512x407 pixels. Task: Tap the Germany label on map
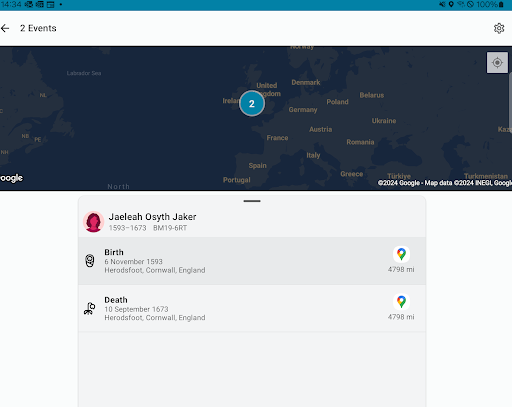click(303, 110)
